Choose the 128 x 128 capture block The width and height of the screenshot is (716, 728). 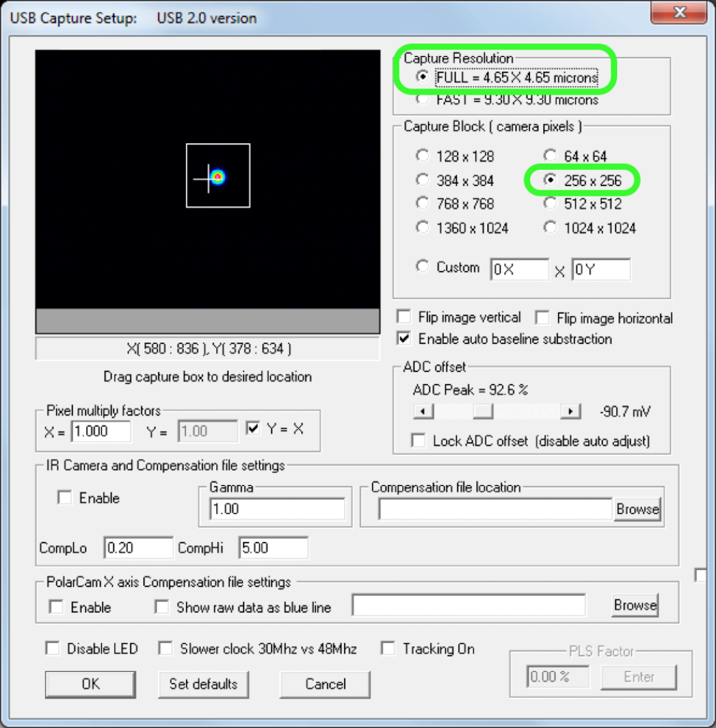point(423,157)
